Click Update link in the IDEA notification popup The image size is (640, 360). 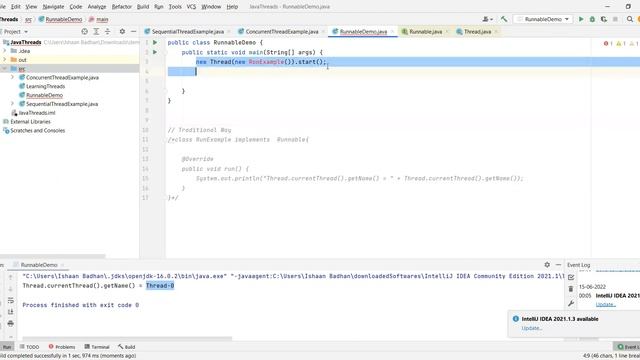click(x=531, y=328)
